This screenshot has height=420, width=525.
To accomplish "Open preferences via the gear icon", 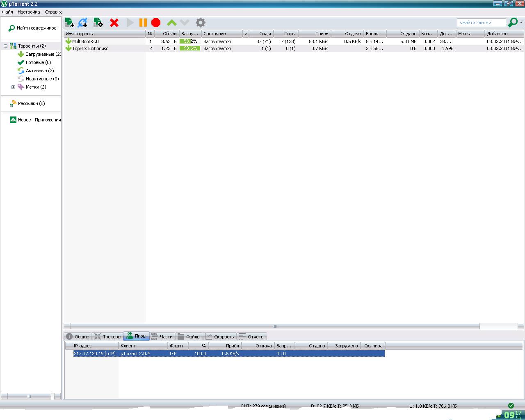I will (x=200, y=23).
